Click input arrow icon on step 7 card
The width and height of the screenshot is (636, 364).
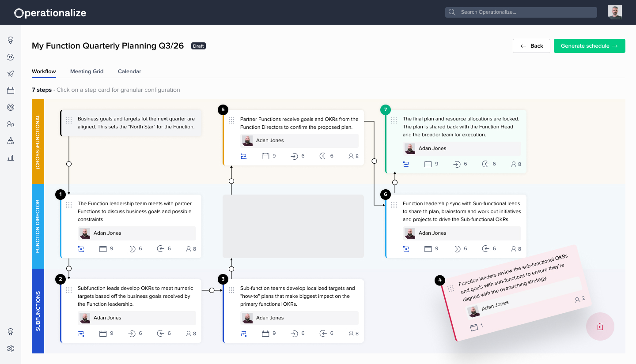[x=457, y=164]
